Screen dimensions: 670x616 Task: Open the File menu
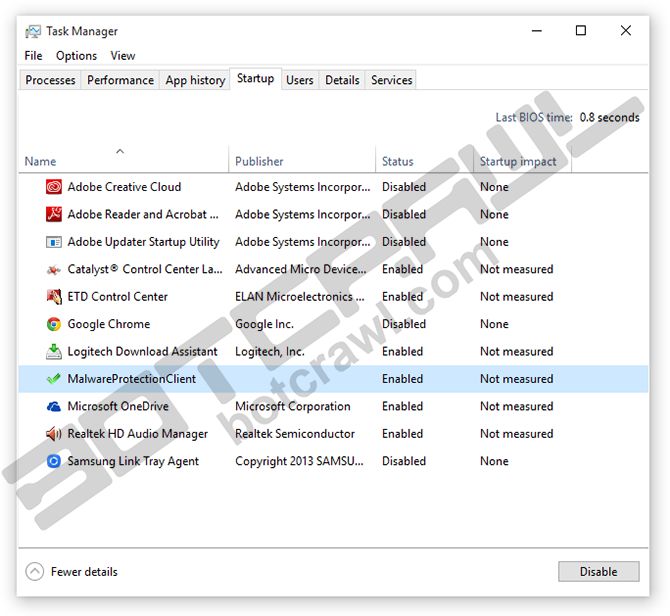pos(33,56)
